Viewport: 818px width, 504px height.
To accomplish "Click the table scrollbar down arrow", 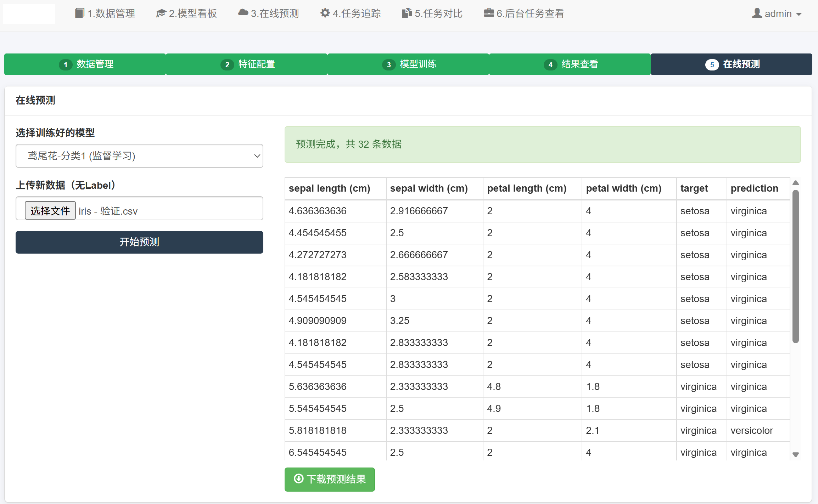I will pos(796,455).
